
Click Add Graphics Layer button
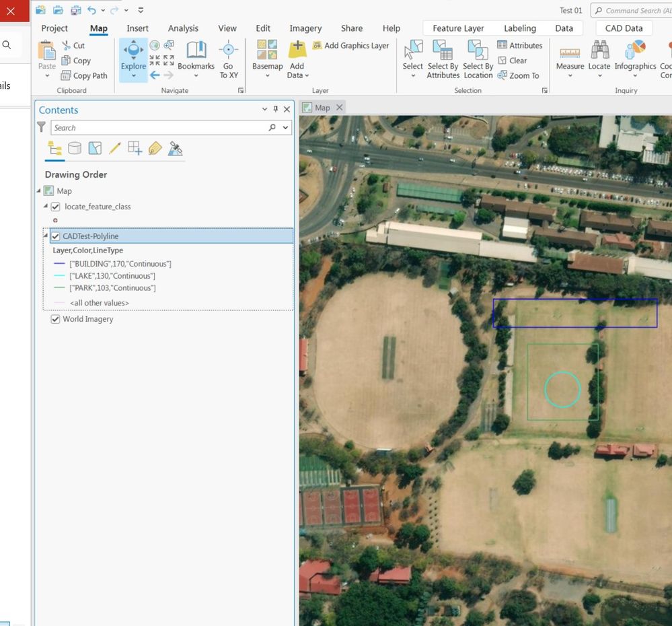click(x=350, y=46)
